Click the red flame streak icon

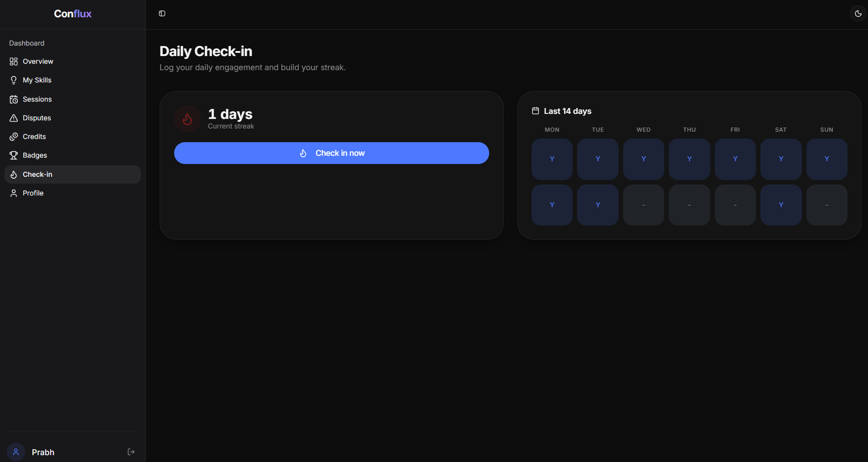[187, 119]
